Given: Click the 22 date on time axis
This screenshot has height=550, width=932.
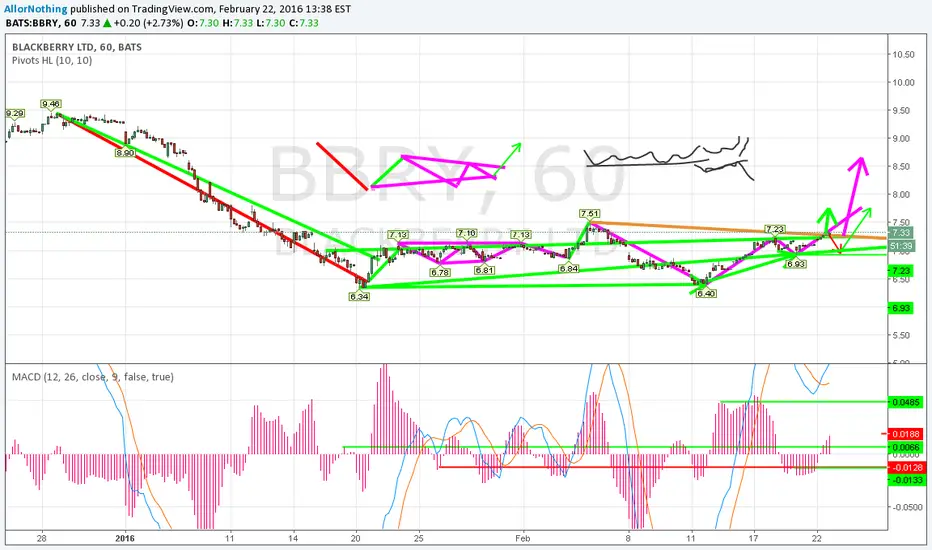Looking at the screenshot, I should pyautogui.click(x=817, y=538).
